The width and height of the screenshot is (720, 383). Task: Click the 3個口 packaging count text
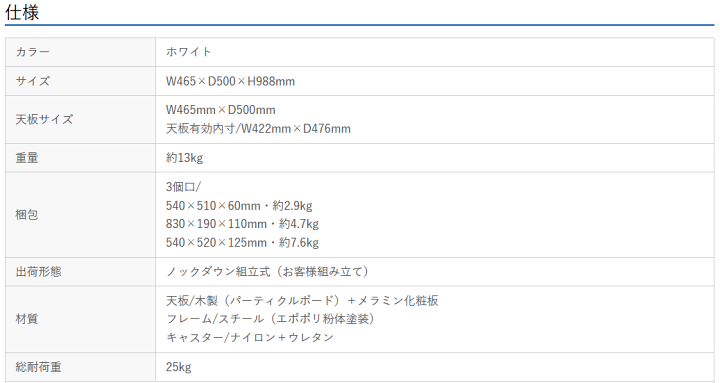tap(183, 187)
